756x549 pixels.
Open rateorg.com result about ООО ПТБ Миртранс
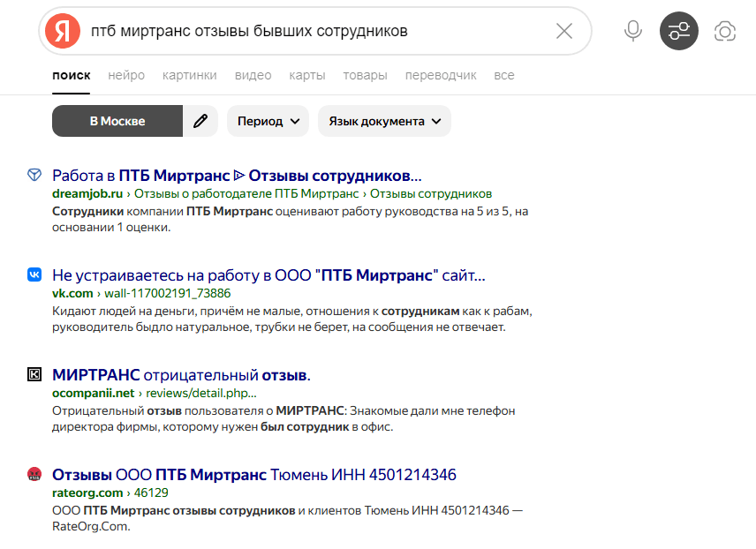coord(253,475)
